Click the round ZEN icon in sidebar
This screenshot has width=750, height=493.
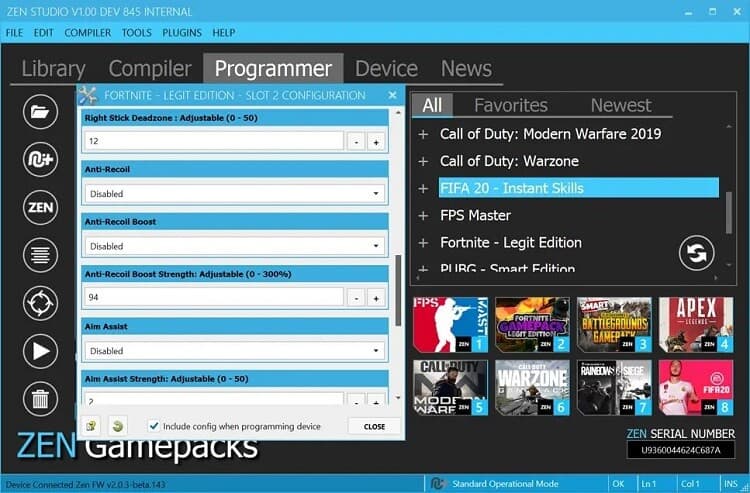tap(40, 207)
